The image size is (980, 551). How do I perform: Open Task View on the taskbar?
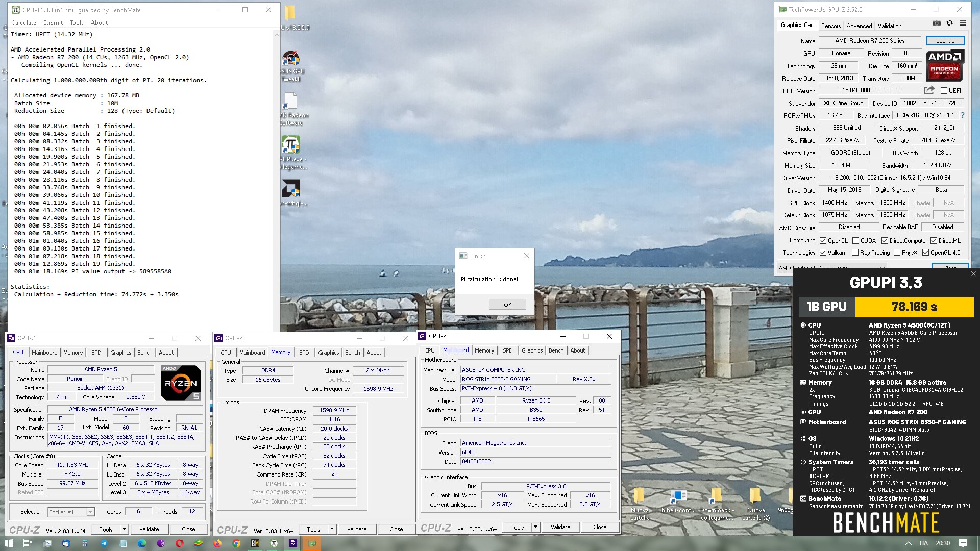[28, 543]
